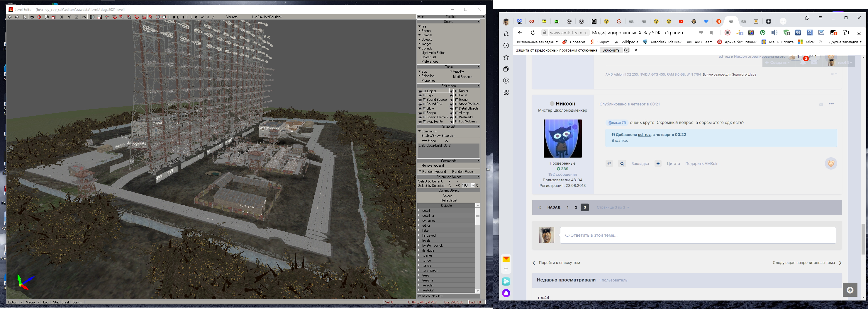
Task: Toggle the Y axis constraint button
Action: coord(69,17)
